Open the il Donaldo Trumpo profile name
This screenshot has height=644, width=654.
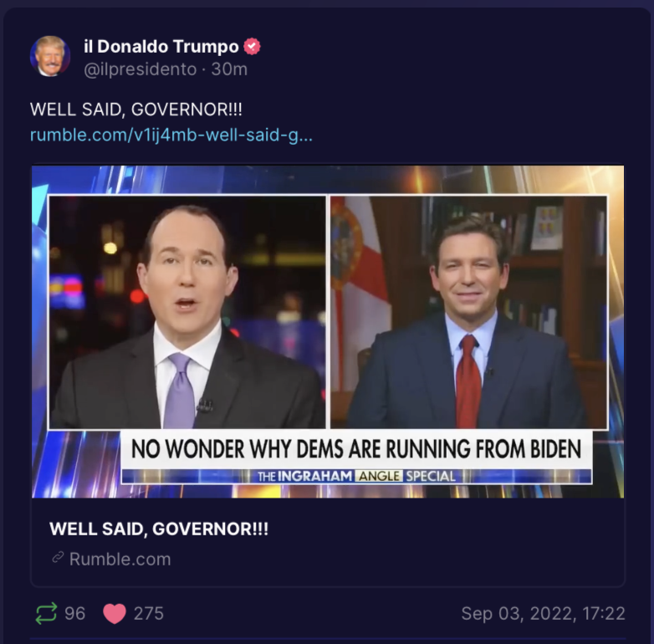161,46
